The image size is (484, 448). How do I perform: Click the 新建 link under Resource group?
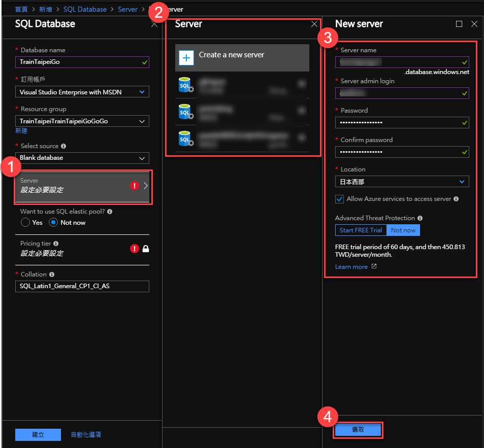[21, 131]
